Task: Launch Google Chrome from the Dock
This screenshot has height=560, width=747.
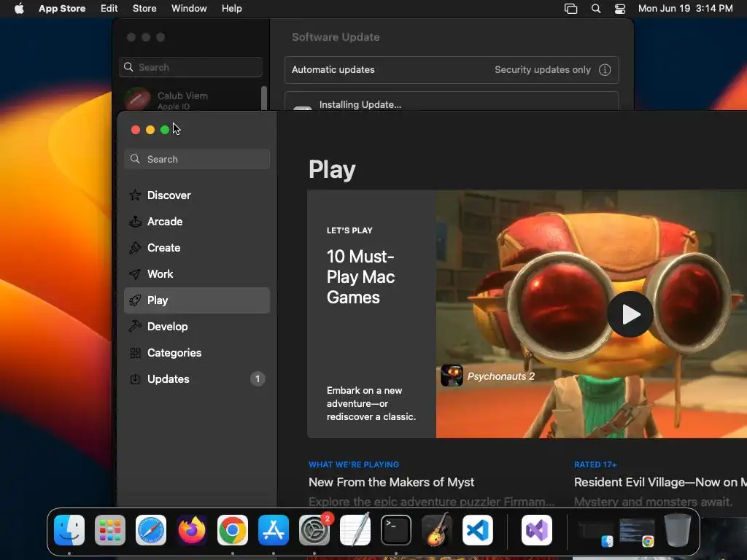Action: 233,530
